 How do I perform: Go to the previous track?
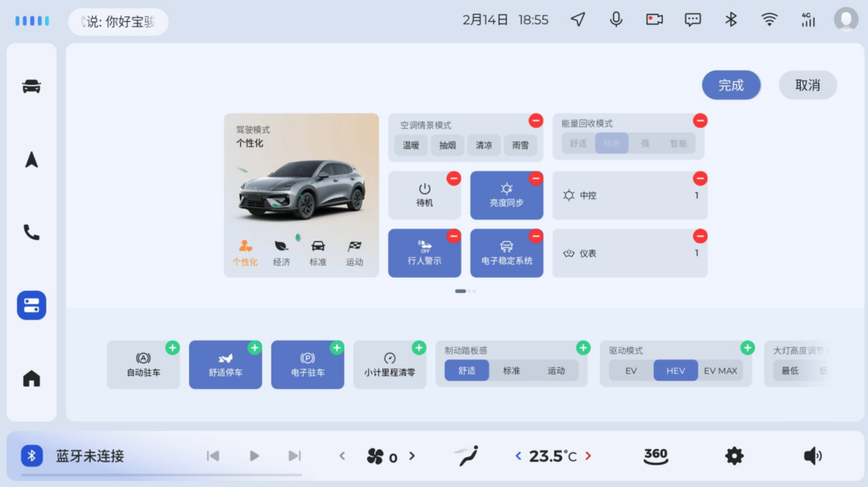213,456
